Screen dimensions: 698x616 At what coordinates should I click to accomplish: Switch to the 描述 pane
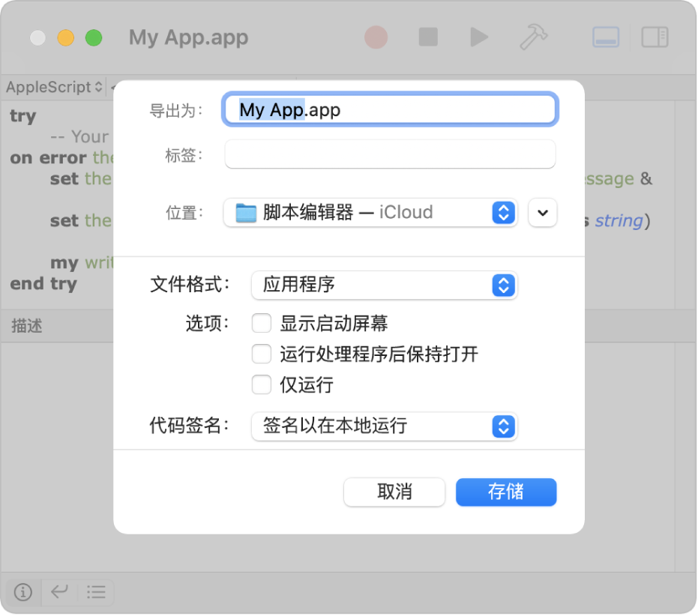(x=26, y=325)
